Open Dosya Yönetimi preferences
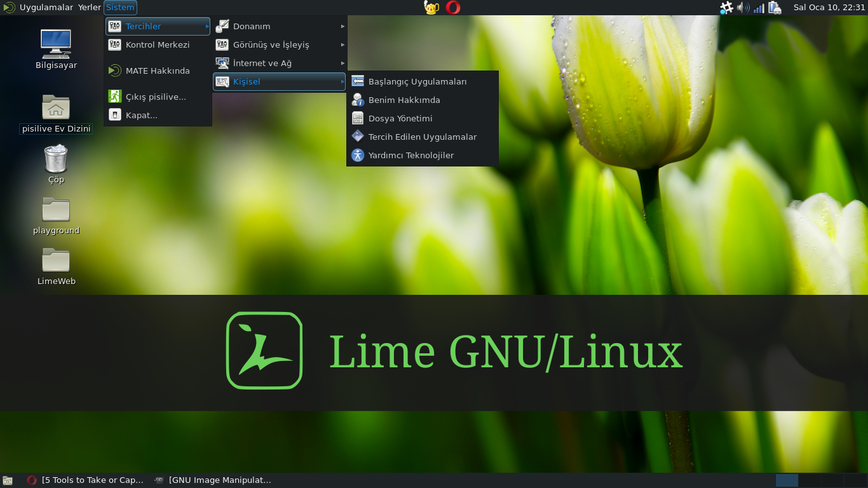Image resolution: width=868 pixels, height=488 pixels. click(423, 118)
